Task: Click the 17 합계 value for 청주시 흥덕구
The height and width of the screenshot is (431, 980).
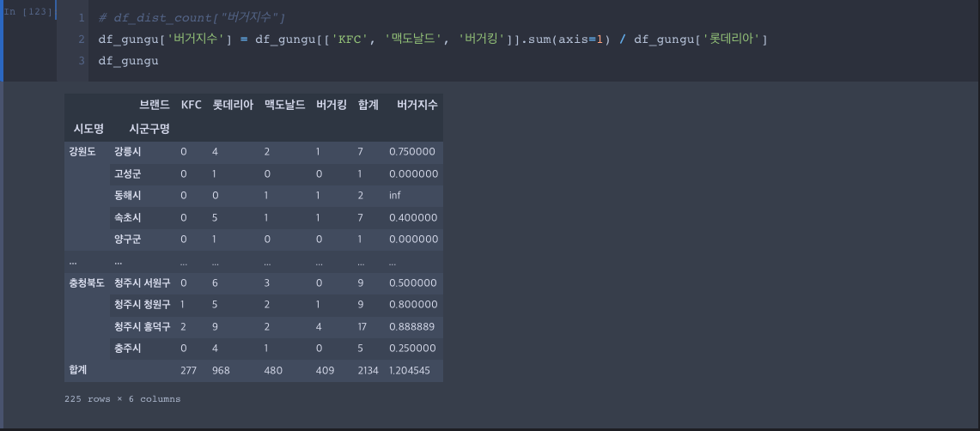Action: point(362,327)
